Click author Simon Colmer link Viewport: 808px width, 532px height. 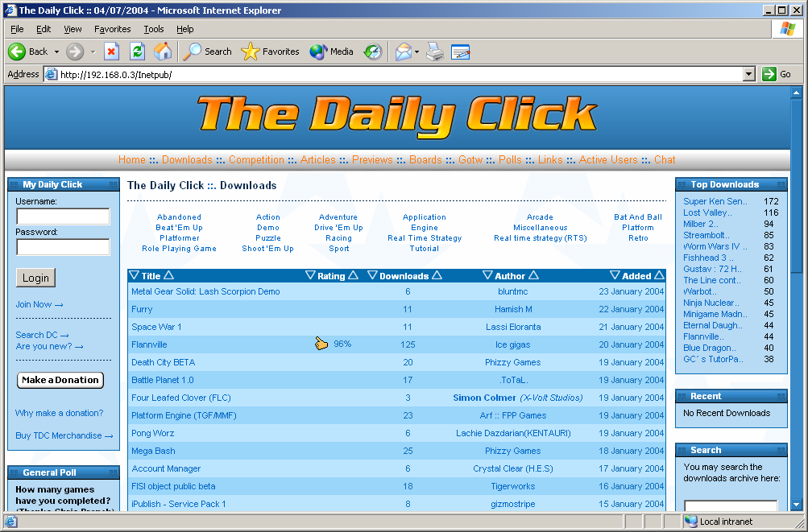click(x=484, y=398)
